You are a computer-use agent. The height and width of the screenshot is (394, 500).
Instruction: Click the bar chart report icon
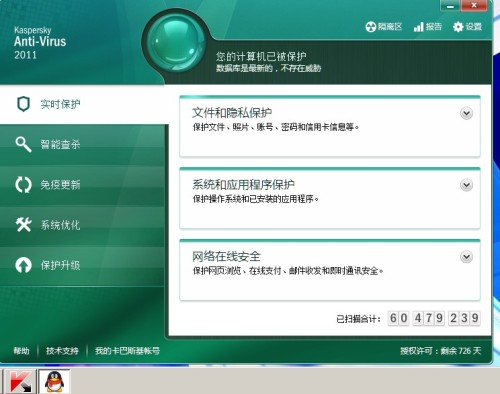click(x=418, y=27)
